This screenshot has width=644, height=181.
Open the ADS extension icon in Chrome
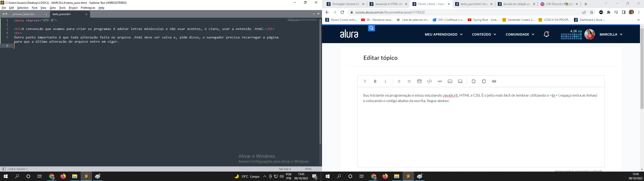[x=601, y=12]
